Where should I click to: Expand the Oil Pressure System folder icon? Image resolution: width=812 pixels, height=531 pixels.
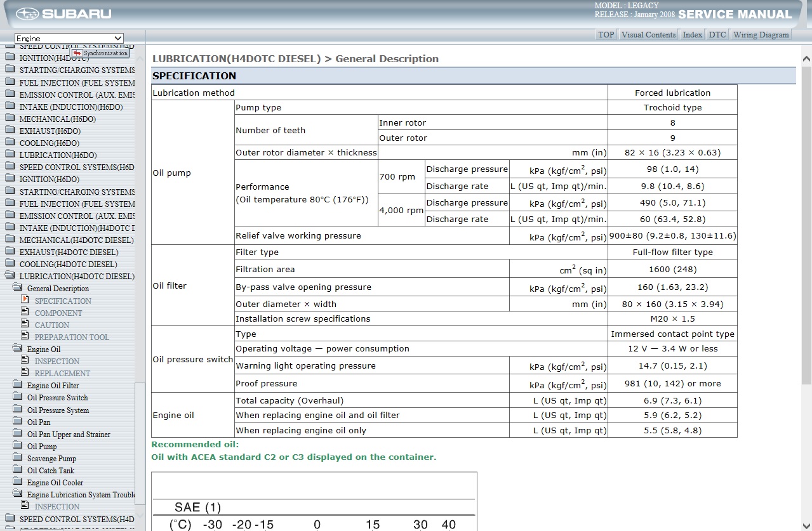coord(17,409)
